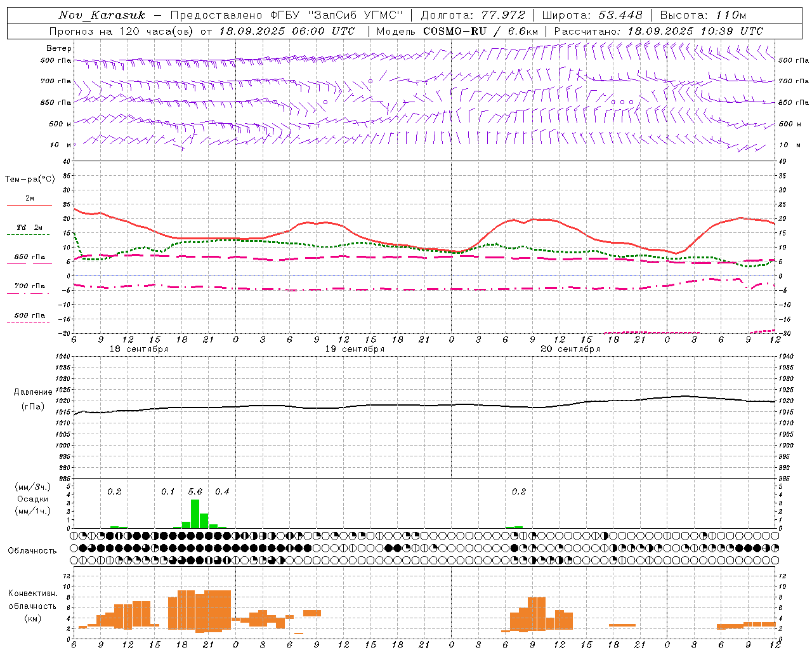The image size is (812, 650).
Task: Select the 'Td 2м' dew point legend entry
Action: [x=30, y=227]
